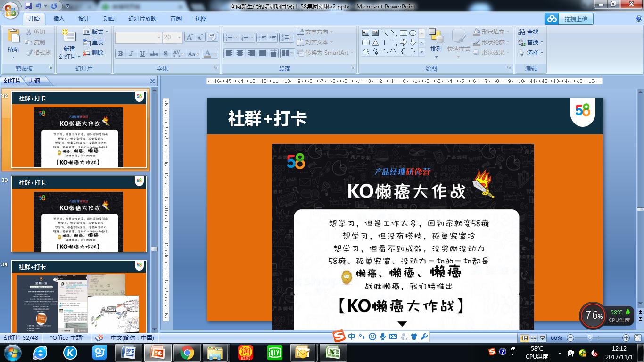Click the Undo icon in quick access toolbar
This screenshot has width=644, height=362.
pyautogui.click(x=39, y=6)
